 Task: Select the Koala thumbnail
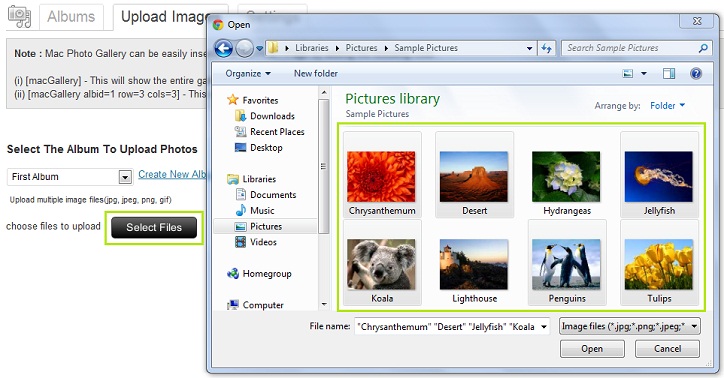[382, 263]
